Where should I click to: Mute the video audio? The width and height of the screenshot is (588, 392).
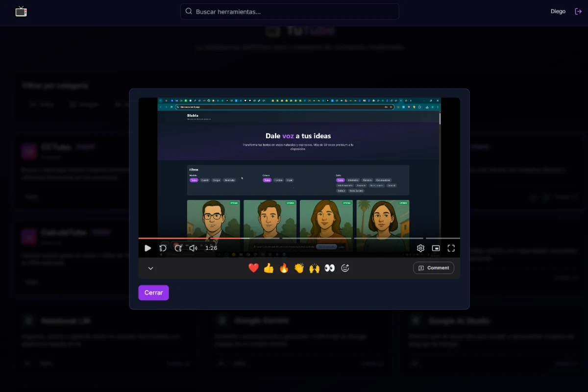click(x=193, y=248)
